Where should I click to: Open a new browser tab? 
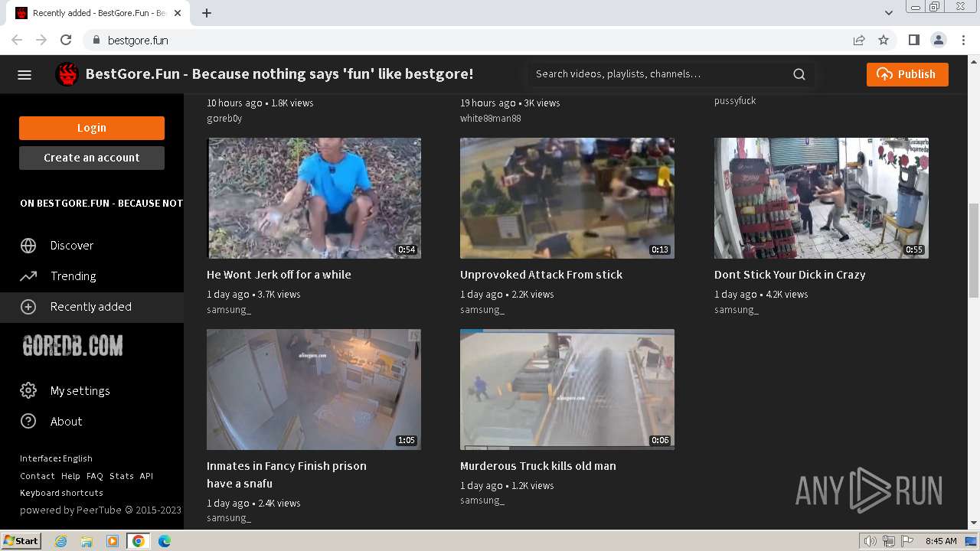(x=207, y=13)
